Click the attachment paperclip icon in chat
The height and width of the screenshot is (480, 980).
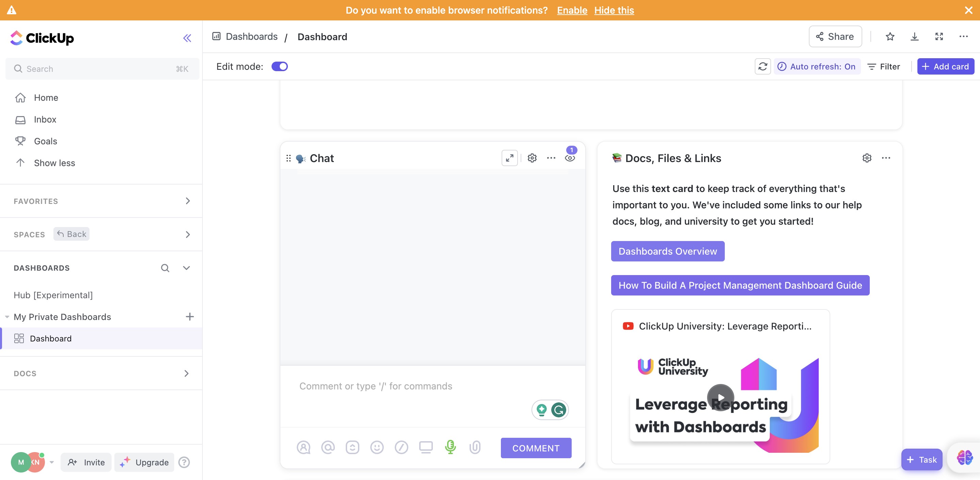(475, 447)
